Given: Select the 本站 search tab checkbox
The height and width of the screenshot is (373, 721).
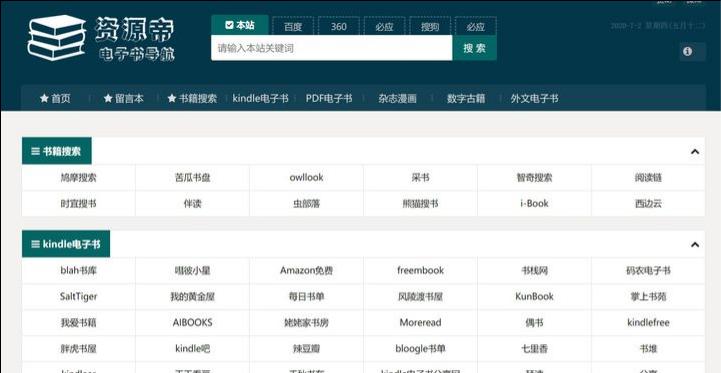Looking at the screenshot, I should tap(229, 25).
